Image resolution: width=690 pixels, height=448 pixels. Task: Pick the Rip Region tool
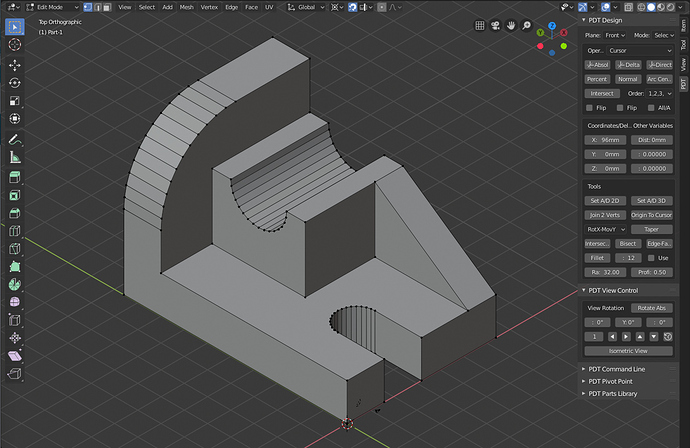click(x=15, y=374)
